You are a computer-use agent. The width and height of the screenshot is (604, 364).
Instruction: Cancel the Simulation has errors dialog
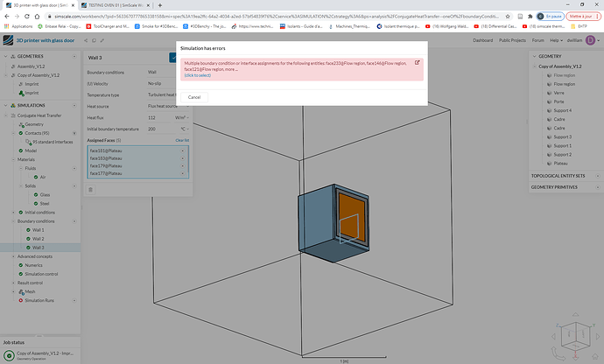(x=194, y=97)
